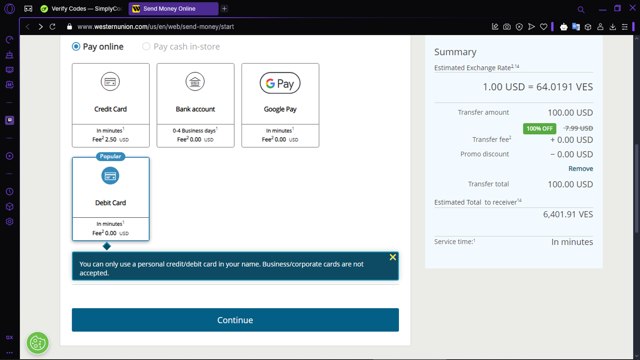Open the green cookie preferences button

(x=38, y=343)
